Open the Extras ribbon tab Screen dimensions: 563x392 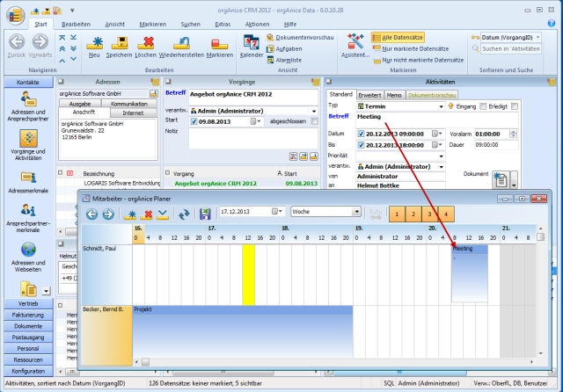pyautogui.click(x=223, y=25)
